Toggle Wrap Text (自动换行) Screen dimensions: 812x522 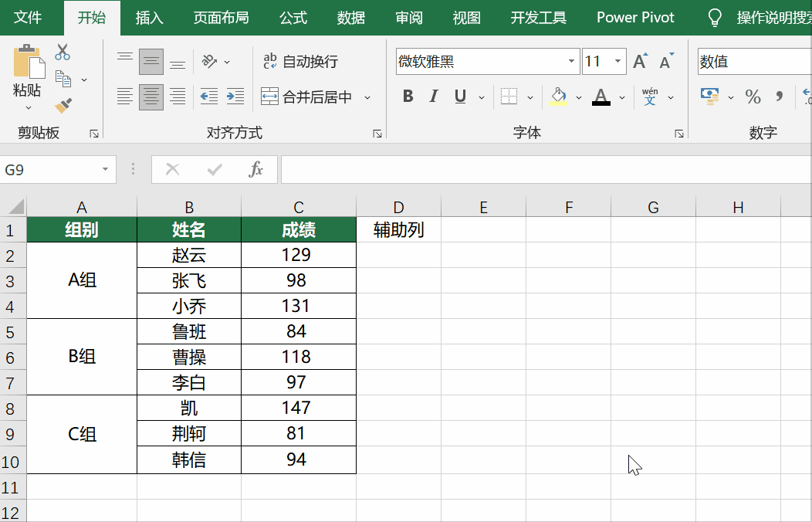pyautogui.click(x=301, y=62)
